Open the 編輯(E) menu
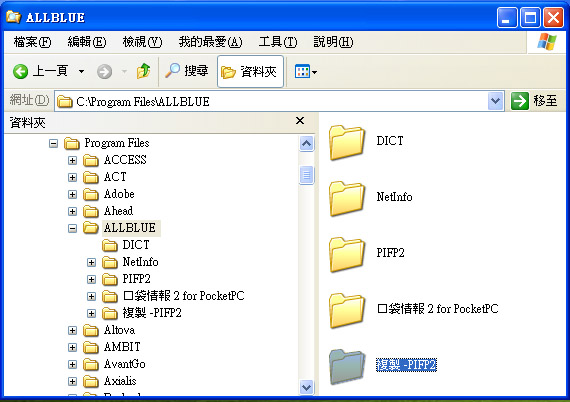This screenshot has height=402, width=570. [87, 42]
